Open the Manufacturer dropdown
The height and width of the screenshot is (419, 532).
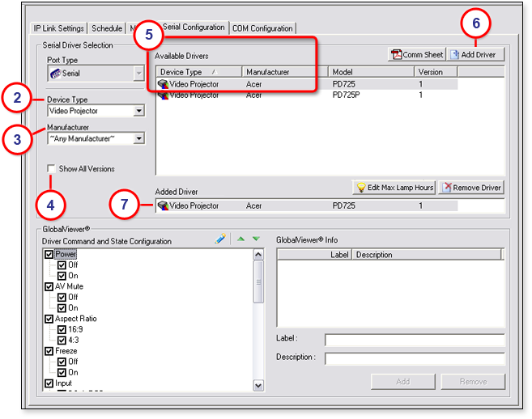(x=138, y=138)
